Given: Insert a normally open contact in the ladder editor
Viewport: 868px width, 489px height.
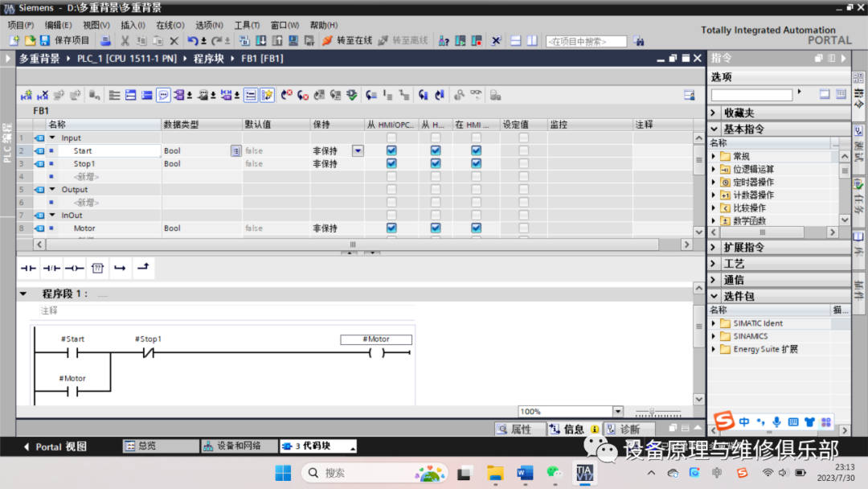Looking at the screenshot, I should [29, 267].
